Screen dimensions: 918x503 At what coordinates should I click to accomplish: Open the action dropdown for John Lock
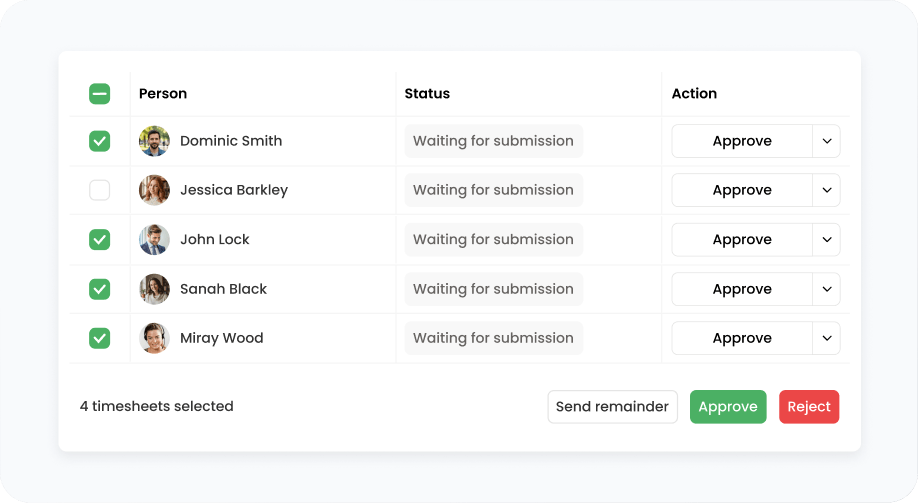(x=827, y=239)
